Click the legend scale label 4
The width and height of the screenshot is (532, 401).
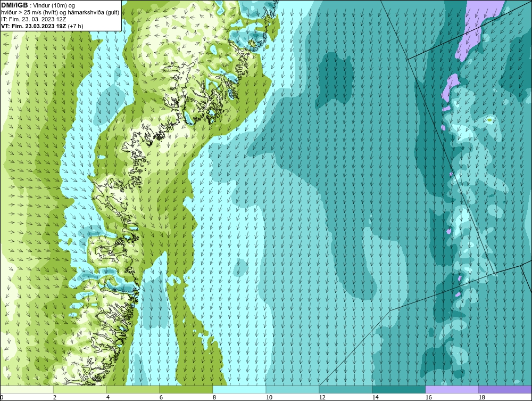pyautogui.click(x=108, y=397)
